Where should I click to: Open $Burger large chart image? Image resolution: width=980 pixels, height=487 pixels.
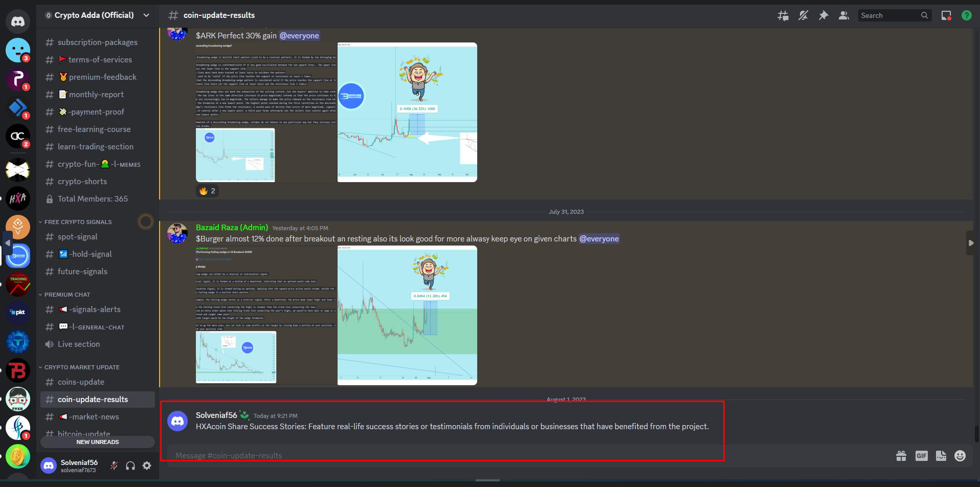tap(407, 315)
